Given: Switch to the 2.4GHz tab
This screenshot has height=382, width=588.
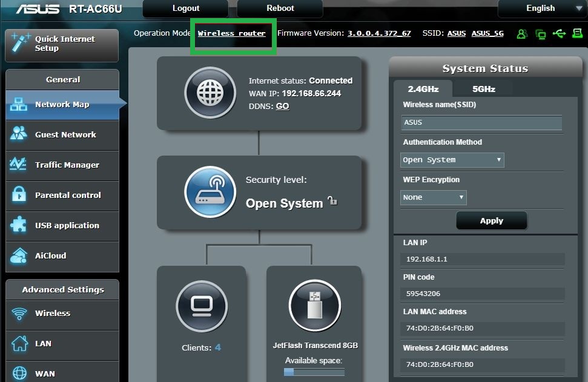Looking at the screenshot, I should click(423, 89).
